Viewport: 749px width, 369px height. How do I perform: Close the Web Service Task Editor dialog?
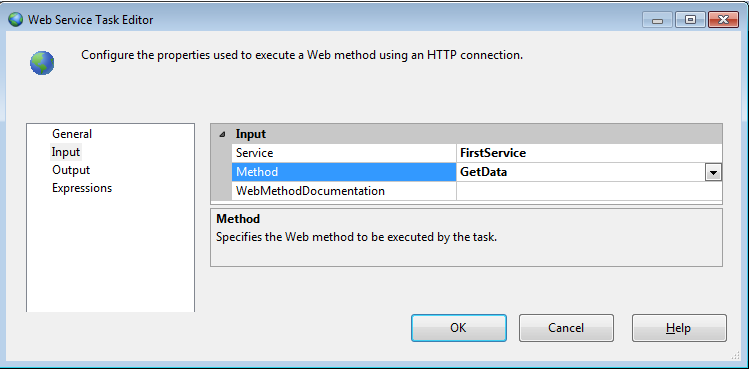tap(723, 20)
